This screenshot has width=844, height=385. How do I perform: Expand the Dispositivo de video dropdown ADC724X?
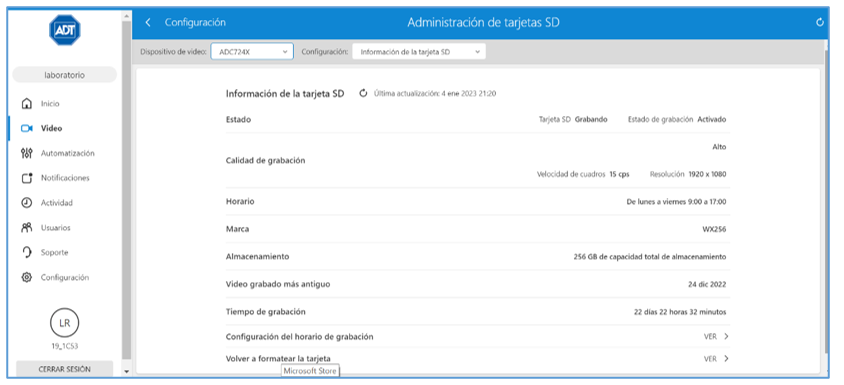click(x=252, y=52)
